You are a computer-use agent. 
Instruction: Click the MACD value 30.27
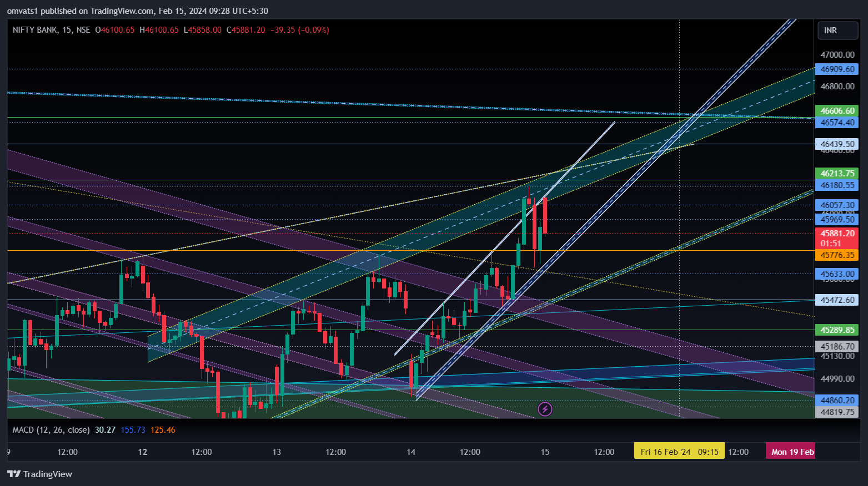105,430
